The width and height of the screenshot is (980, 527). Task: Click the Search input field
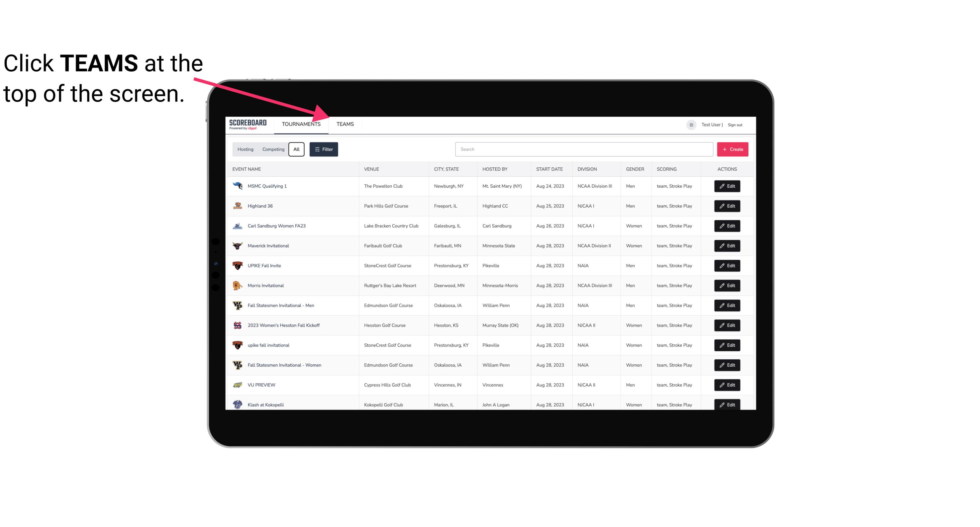pyautogui.click(x=583, y=149)
